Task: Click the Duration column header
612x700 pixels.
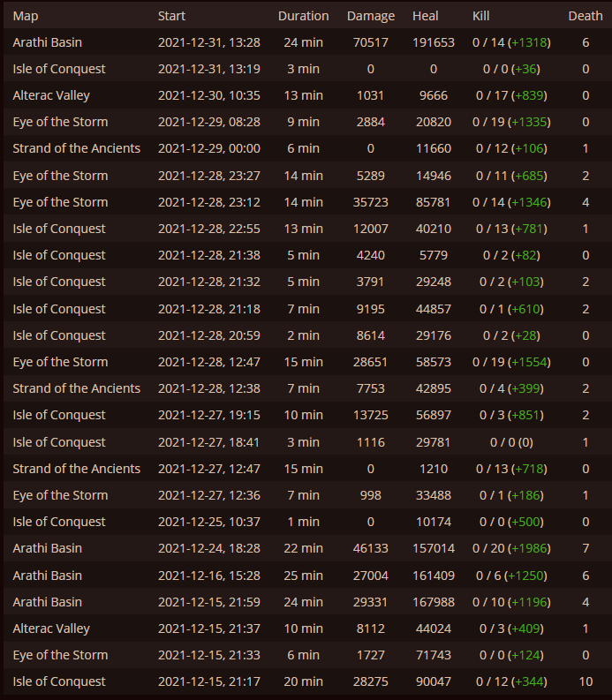Action: click(303, 16)
